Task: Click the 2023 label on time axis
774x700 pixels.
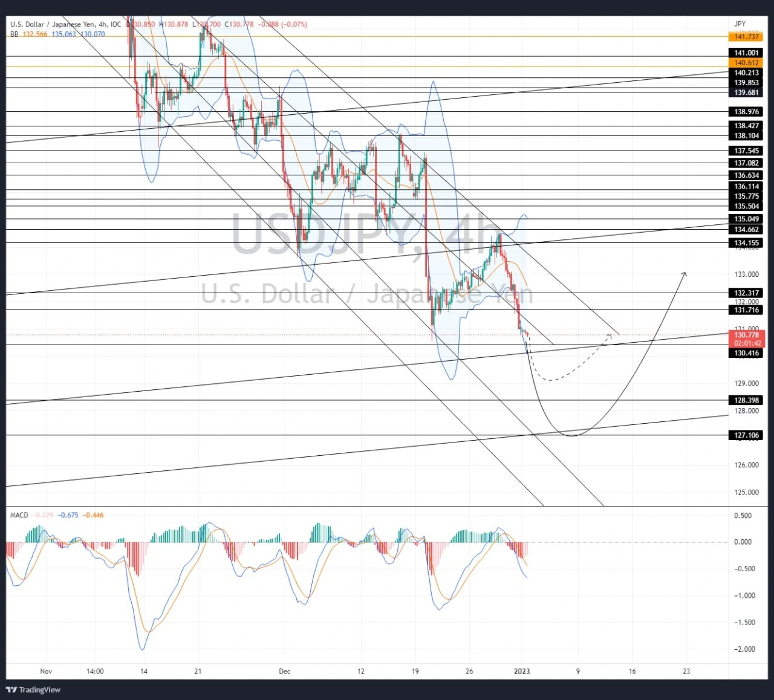Action: 522,671
